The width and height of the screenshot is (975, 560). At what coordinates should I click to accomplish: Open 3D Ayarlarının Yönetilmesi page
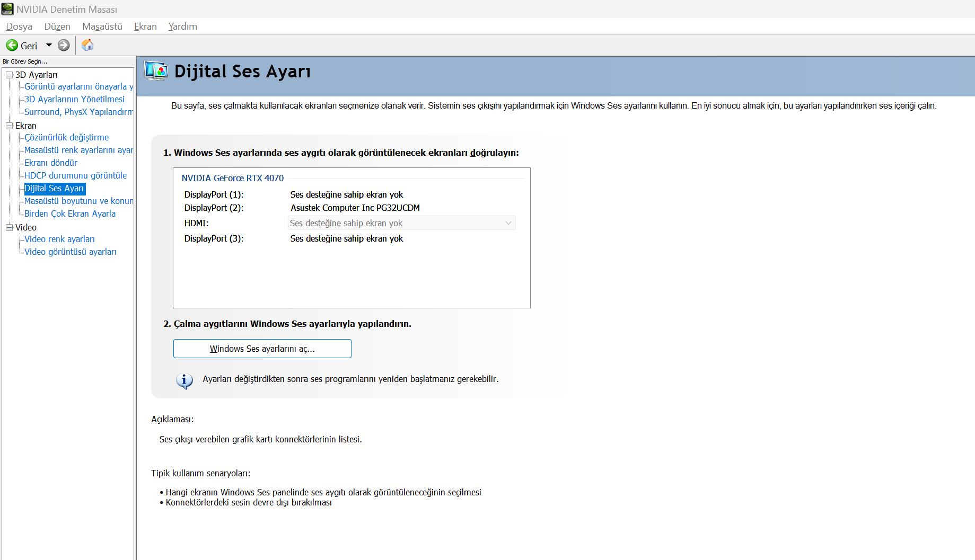74,99
